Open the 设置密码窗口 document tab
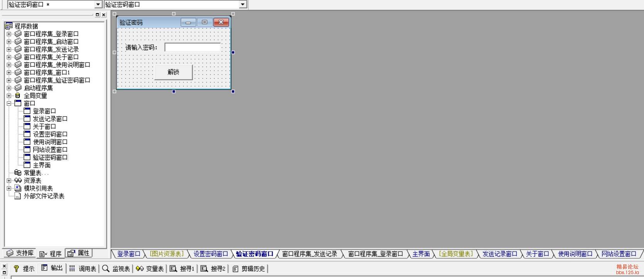Screen dimensions: 644x279 pyautogui.click(x=211, y=254)
